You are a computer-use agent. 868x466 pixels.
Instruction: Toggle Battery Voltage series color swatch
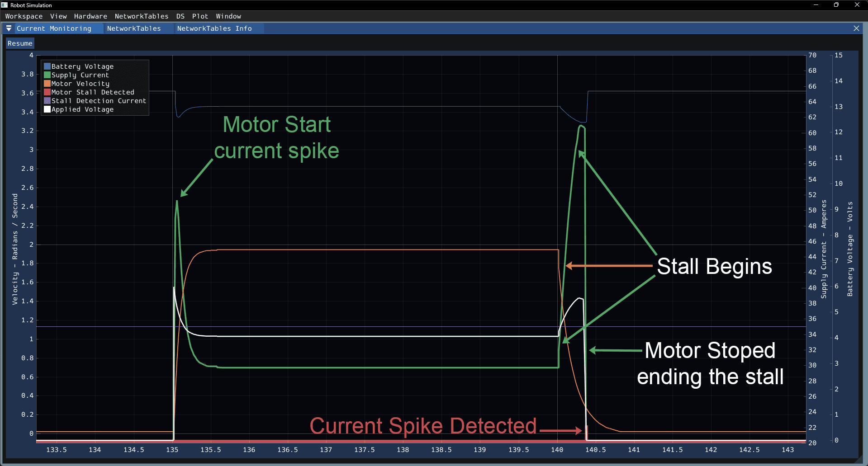point(47,66)
